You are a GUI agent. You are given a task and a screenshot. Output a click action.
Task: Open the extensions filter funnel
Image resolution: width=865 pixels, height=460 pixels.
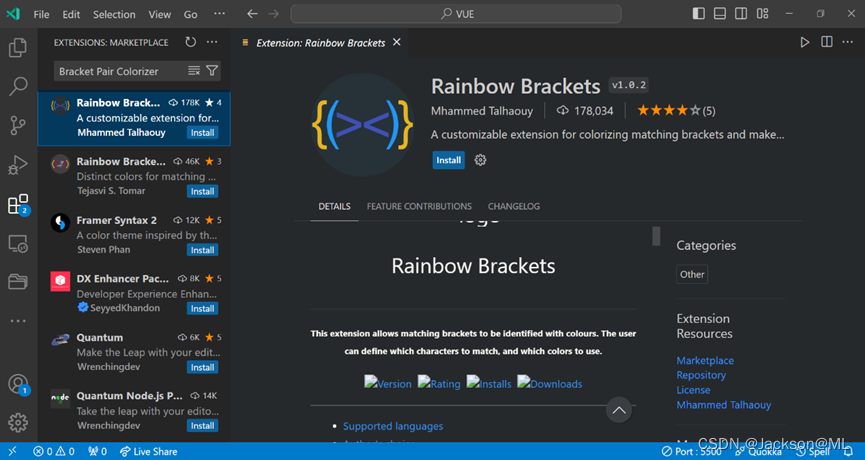click(x=212, y=71)
